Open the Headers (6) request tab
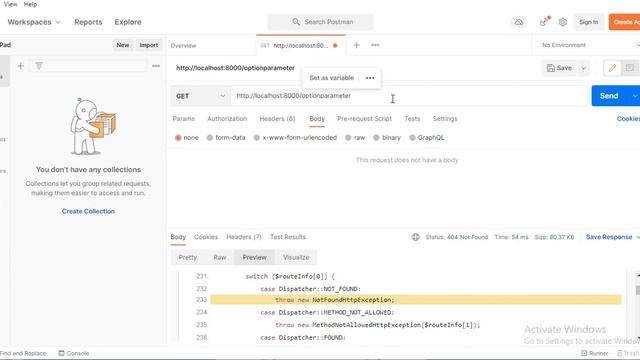This screenshot has height=360, width=640. [277, 119]
